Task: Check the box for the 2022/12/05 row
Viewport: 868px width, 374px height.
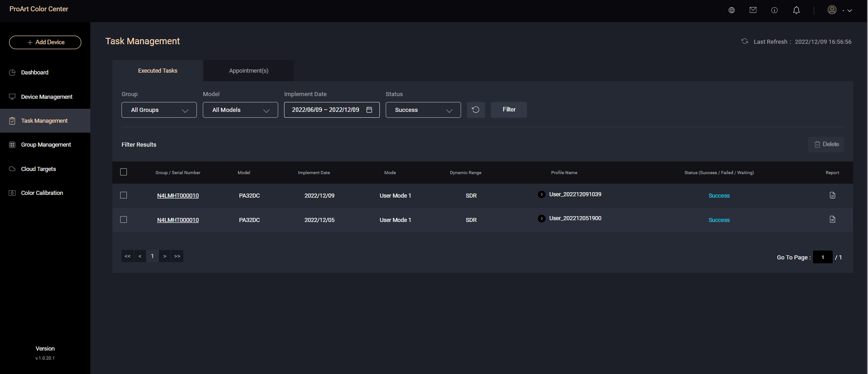Action: (x=124, y=220)
